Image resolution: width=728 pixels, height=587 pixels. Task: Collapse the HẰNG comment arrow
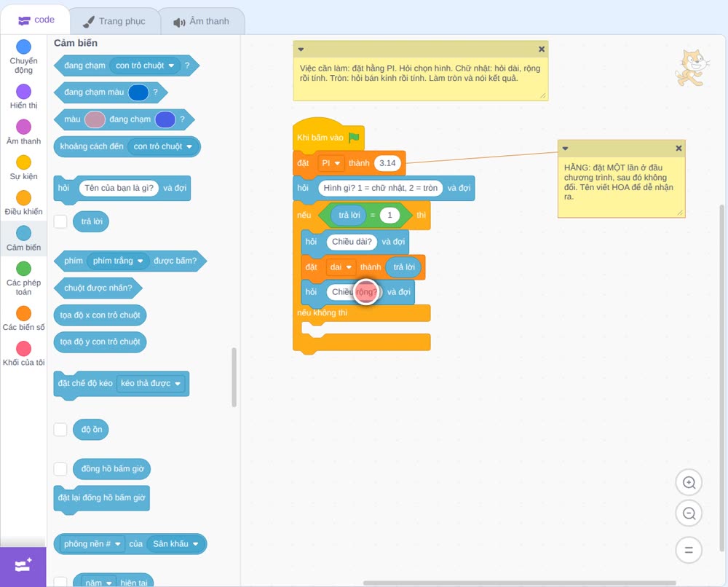pos(566,148)
